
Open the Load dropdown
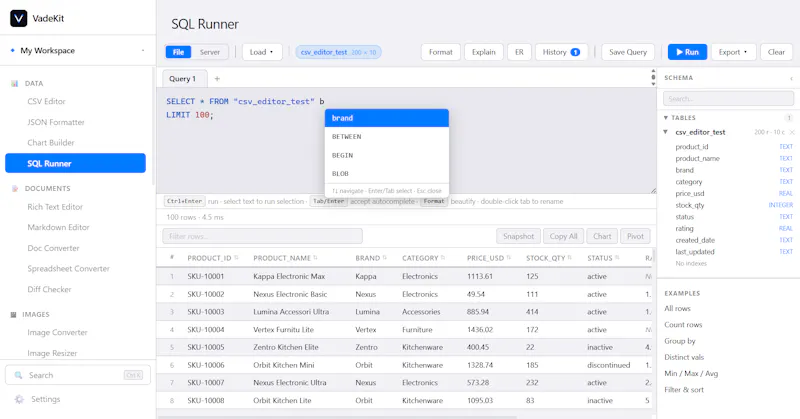click(262, 52)
